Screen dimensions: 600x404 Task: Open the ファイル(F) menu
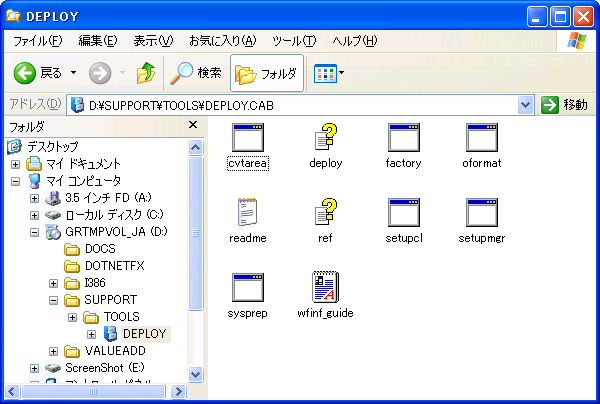click(x=38, y=41)
